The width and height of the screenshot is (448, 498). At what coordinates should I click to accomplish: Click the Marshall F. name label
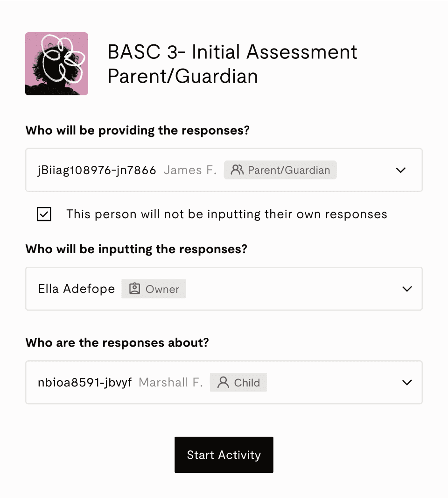[x=171, y=383]
